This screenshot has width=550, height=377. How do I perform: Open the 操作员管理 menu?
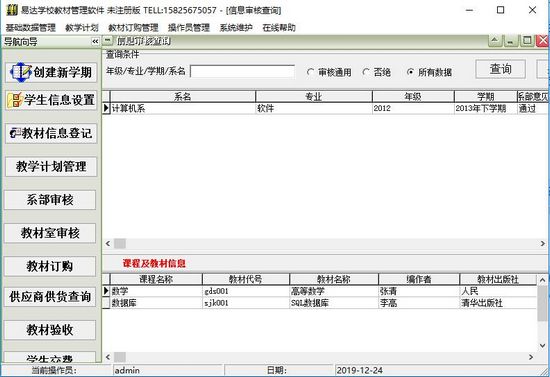coord(189,28)
